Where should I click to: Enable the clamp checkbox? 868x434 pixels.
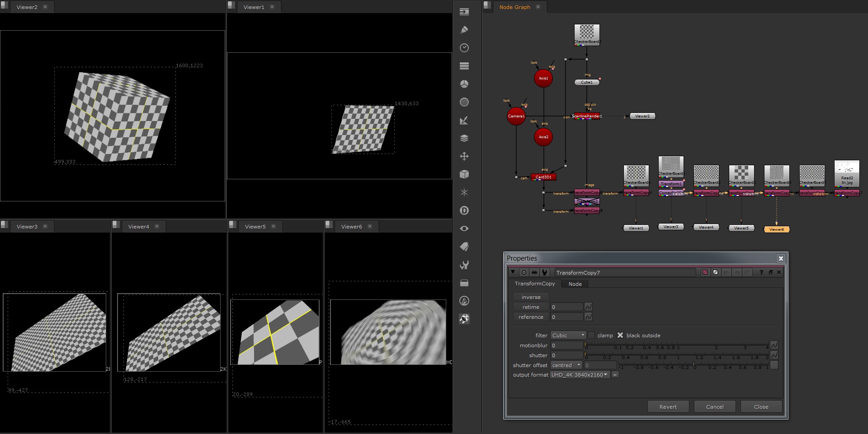[591, 335]
